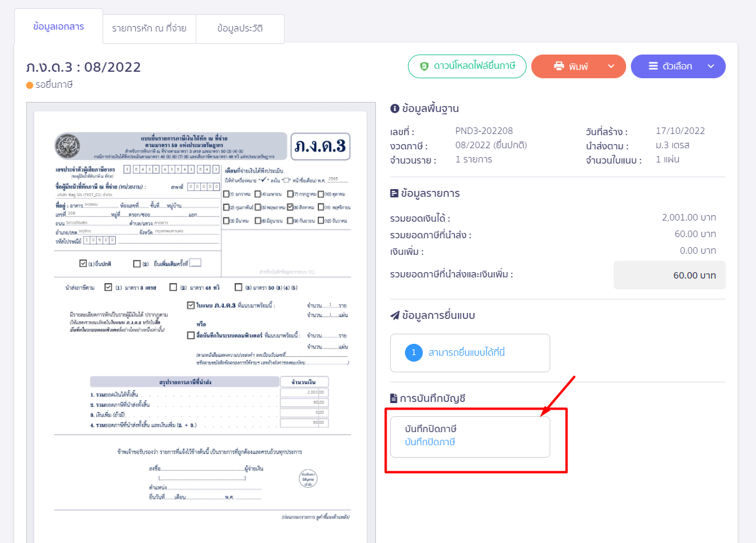Click tax period 08/2022 (ยื่นปกติ)
Viewport: 756px width, 543px height.
click(x=491, y=145)
